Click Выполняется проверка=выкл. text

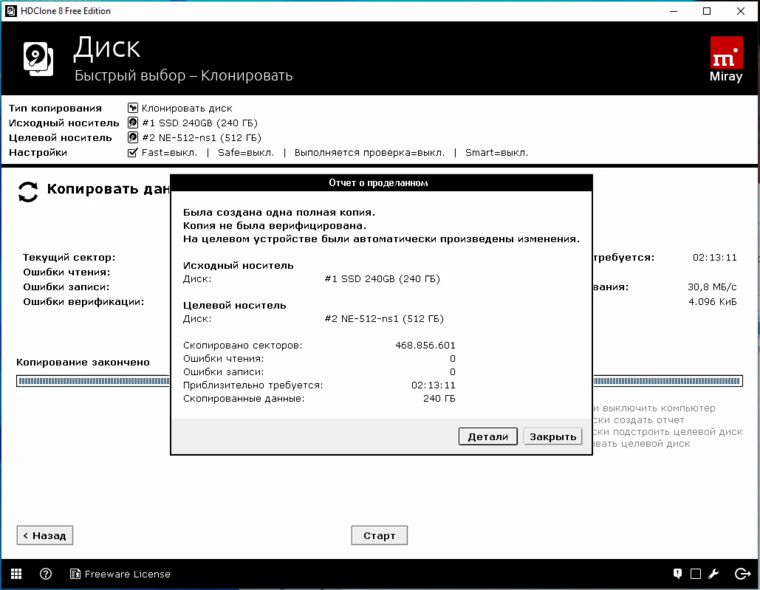[369, 153]
